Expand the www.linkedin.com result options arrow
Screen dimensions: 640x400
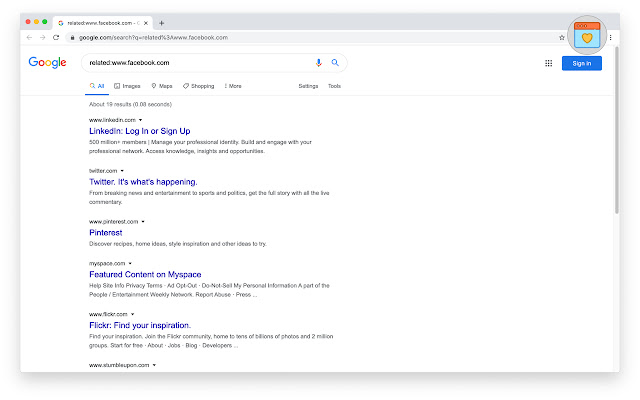[x=141, y=120]
